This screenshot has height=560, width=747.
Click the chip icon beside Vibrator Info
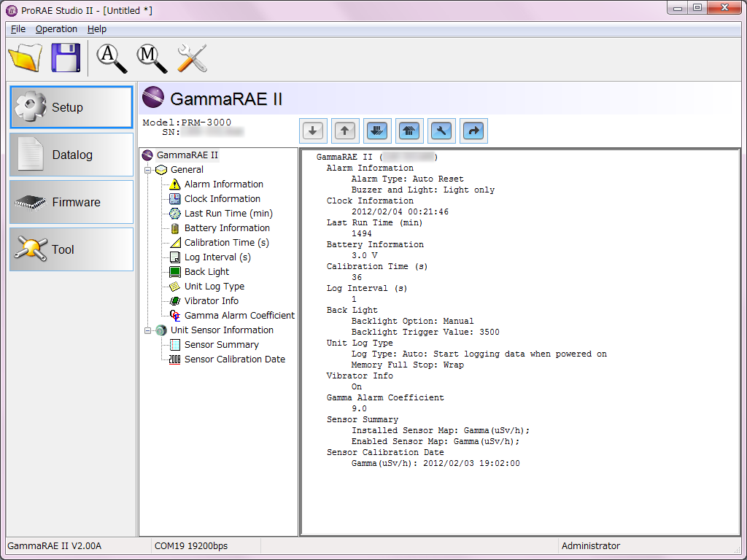(x=175, y=301)
